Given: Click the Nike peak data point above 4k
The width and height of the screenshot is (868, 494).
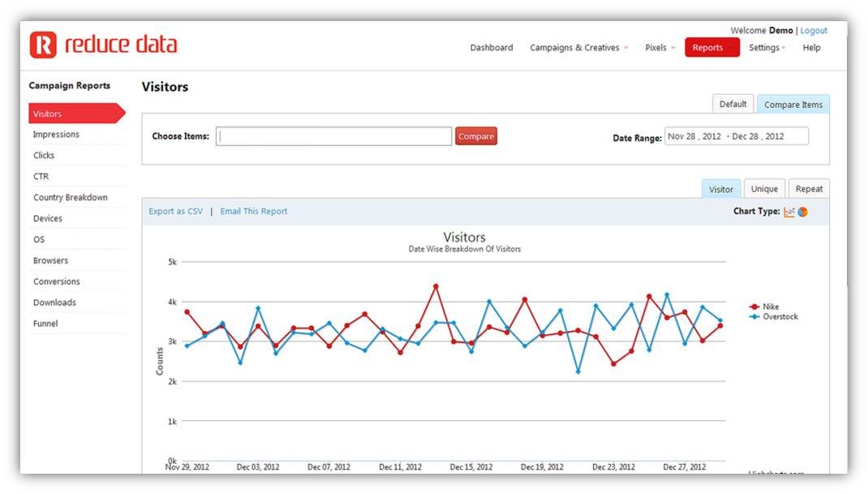Looking at the screenshot, I should [x=436, y=287].
